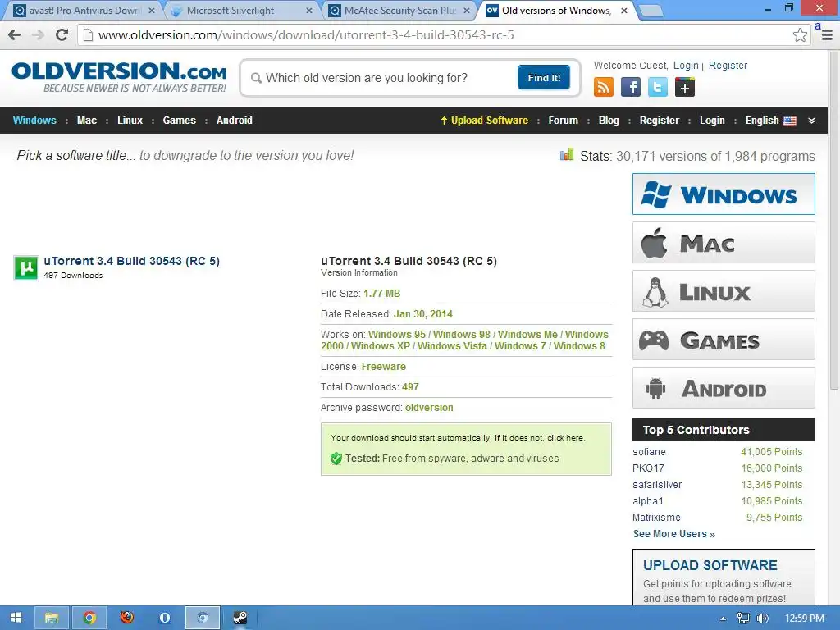The height and width of the screenshot is (630, 840).
Task: Open contributor Matrixisme
Action: point(656,518)
